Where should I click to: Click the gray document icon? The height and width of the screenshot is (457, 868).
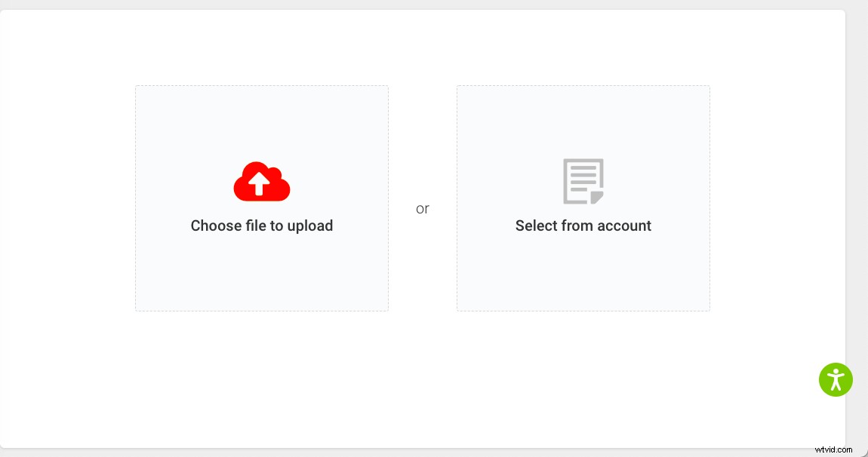click(x=583, y=181)
